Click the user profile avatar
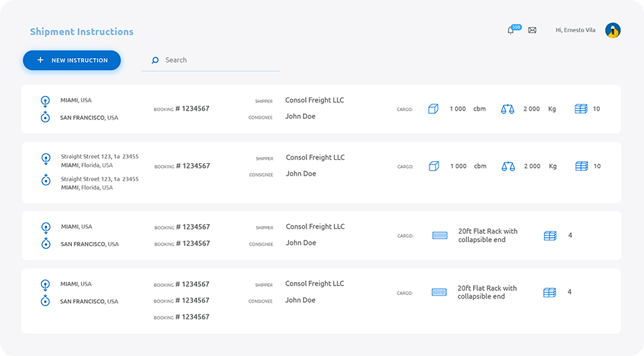 [x=612, y=30]
